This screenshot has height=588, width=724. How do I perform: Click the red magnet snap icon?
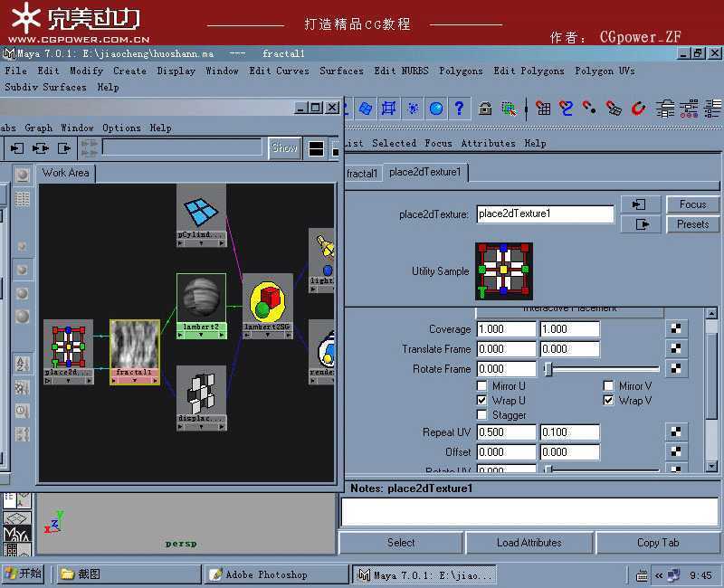point(638,109)
